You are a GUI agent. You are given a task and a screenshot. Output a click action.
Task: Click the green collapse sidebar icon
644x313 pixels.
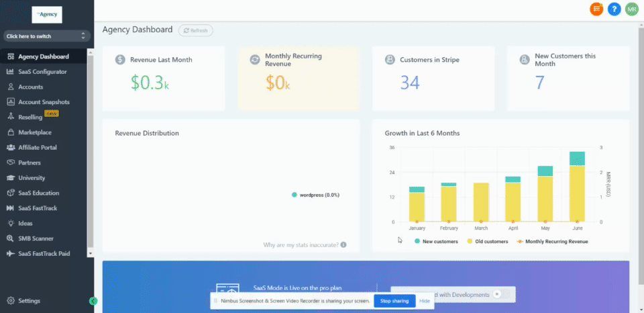click(x=93, y=301)
